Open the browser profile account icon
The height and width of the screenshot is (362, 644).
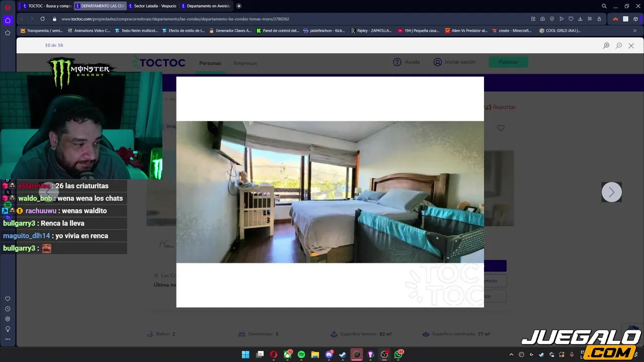point(599,19)
